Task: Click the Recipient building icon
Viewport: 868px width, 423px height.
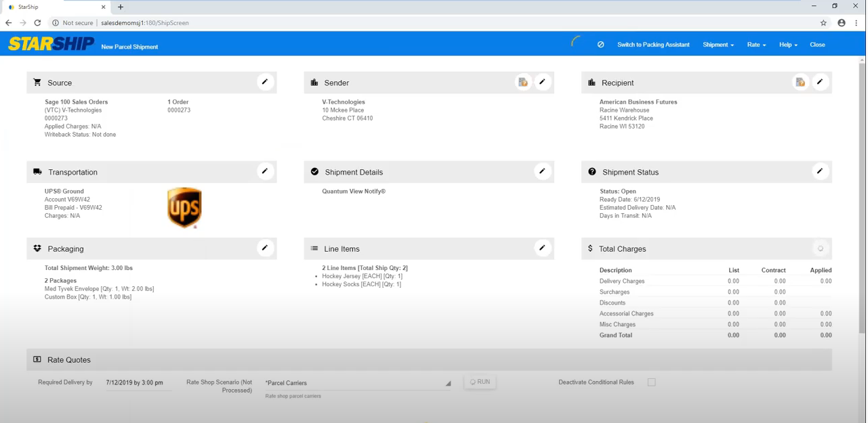Action: [x=592, y=83]
